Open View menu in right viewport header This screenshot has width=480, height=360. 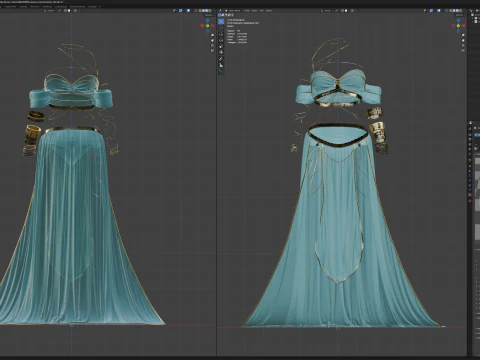(247, 10)
